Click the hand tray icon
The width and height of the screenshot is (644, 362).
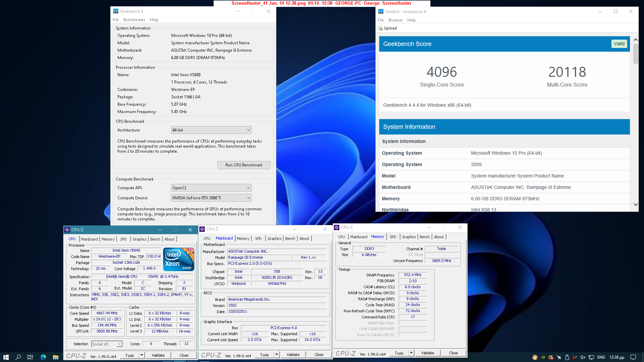pyautogui.click(x=535, y=357)
